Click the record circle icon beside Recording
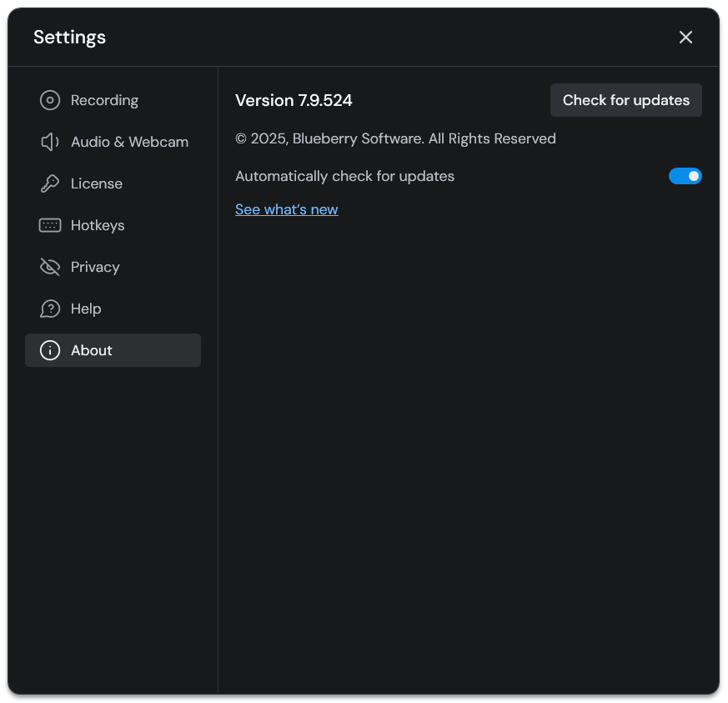The image size is (728, 703). pos(50,100)
